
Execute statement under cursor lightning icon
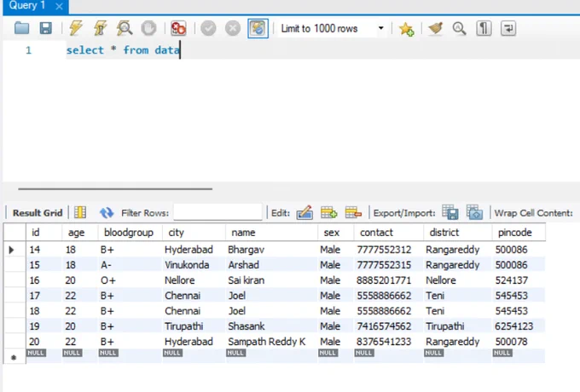click(x=100, y=28)
